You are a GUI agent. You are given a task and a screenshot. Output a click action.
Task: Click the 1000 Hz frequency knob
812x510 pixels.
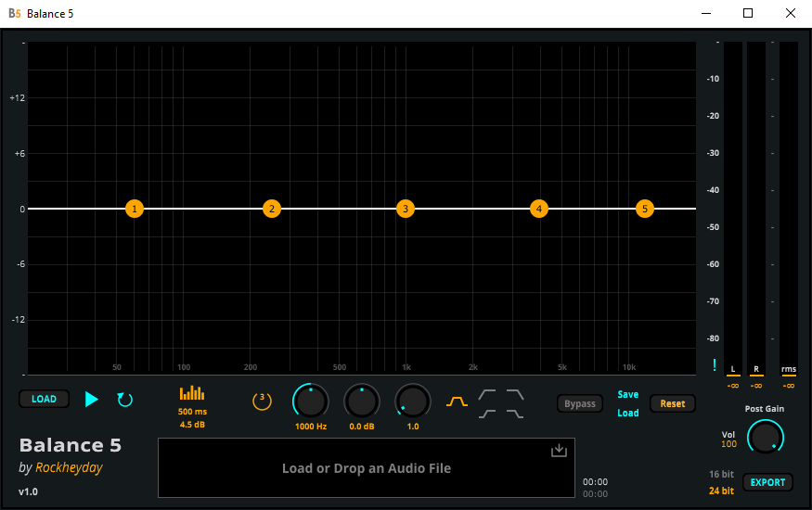[311, 402]
